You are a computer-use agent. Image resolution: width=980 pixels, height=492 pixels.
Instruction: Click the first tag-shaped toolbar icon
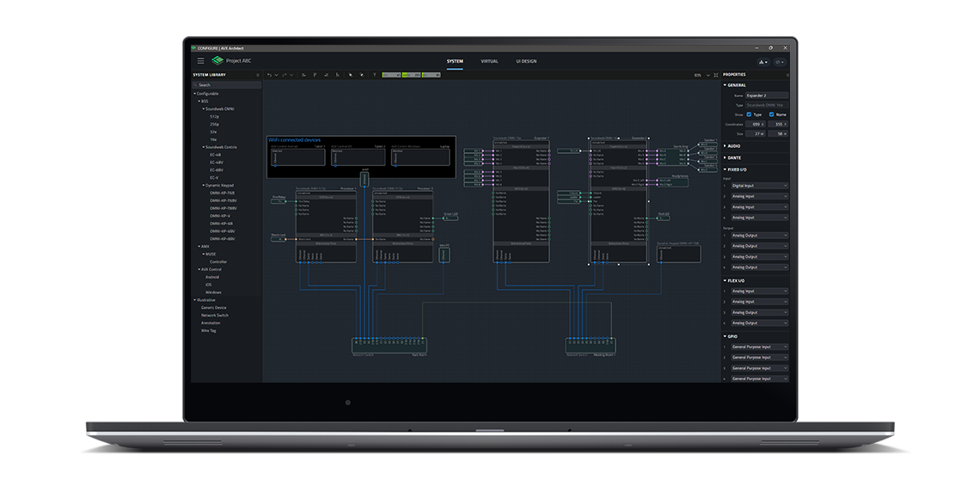tap(351, 75)
